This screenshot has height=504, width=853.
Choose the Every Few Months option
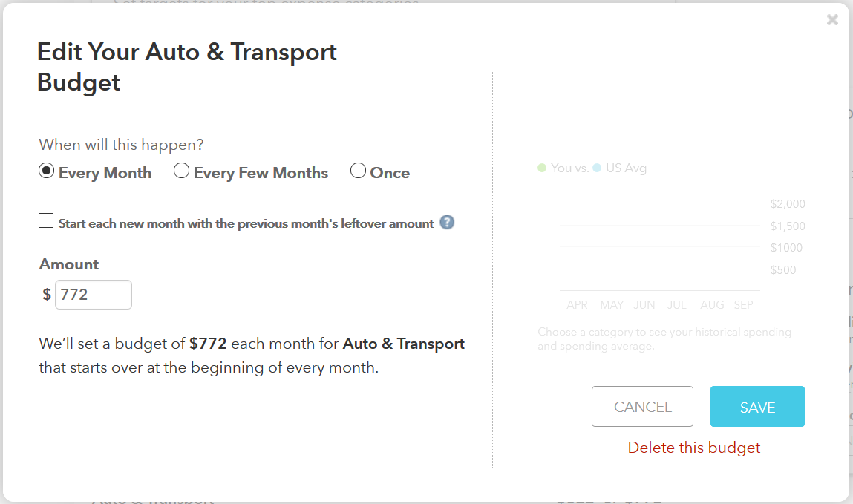181,171
